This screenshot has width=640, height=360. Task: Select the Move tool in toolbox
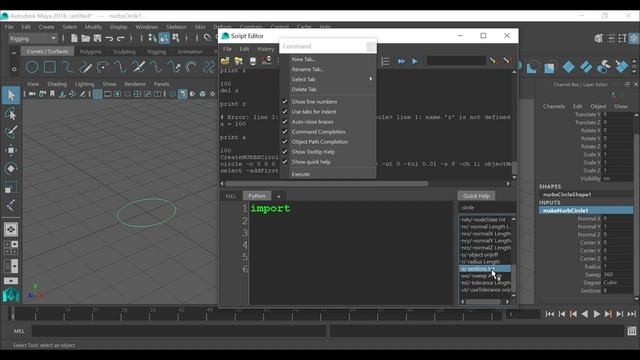[x=11, y=150]
